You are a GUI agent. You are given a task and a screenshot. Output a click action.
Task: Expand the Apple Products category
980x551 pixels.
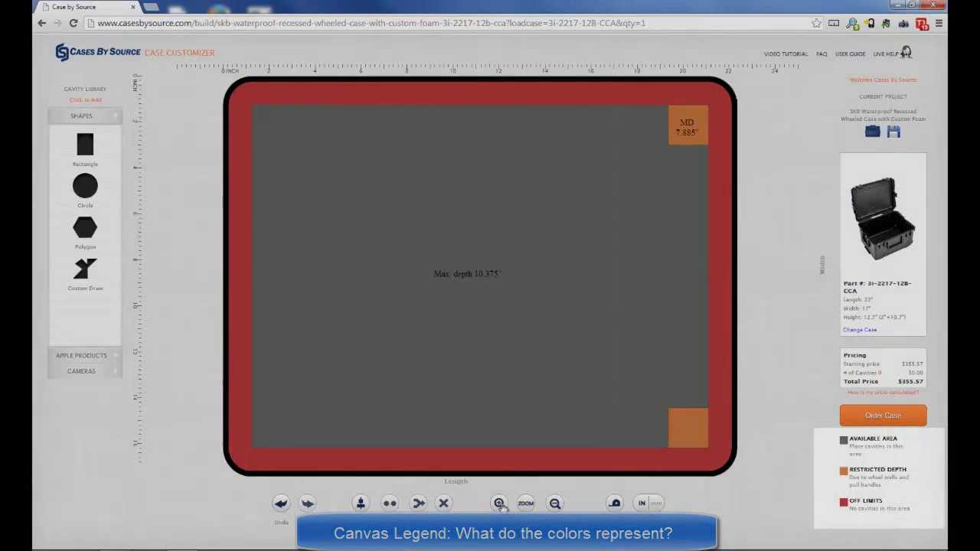coord(85,355)
